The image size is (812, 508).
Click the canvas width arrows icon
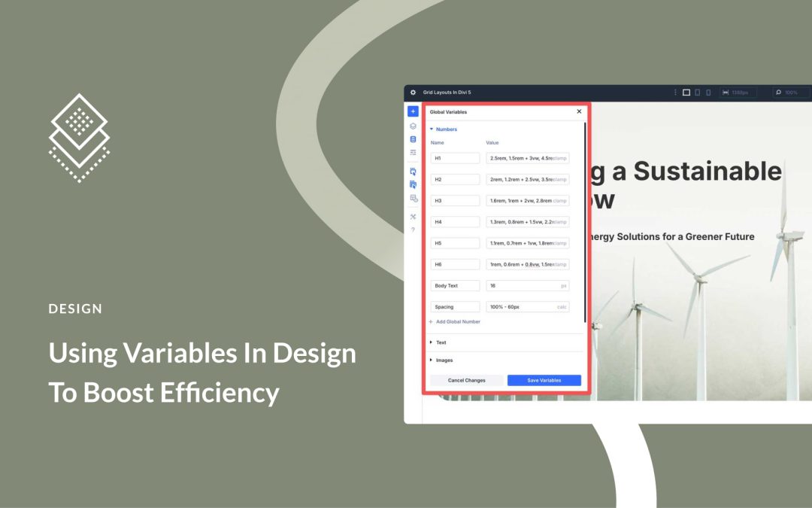click(726, 93)
